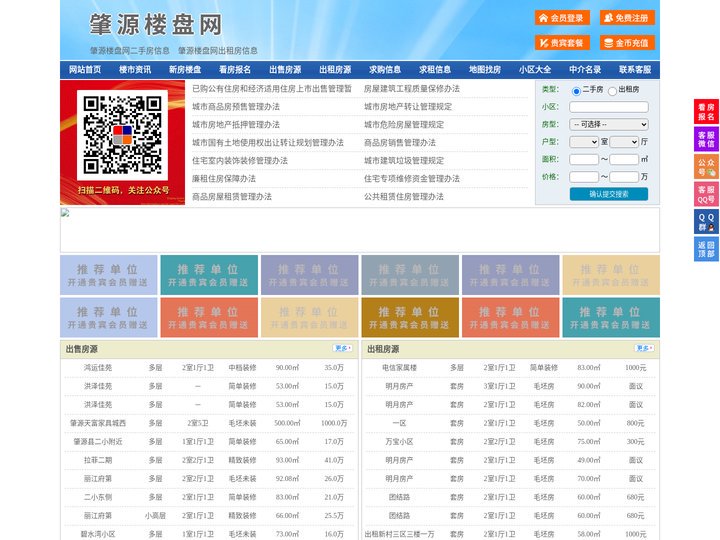The width and height of the screenshot is (720, 540).
Task: Click the orange 公众号 sidebar icon
Action: 706,167
